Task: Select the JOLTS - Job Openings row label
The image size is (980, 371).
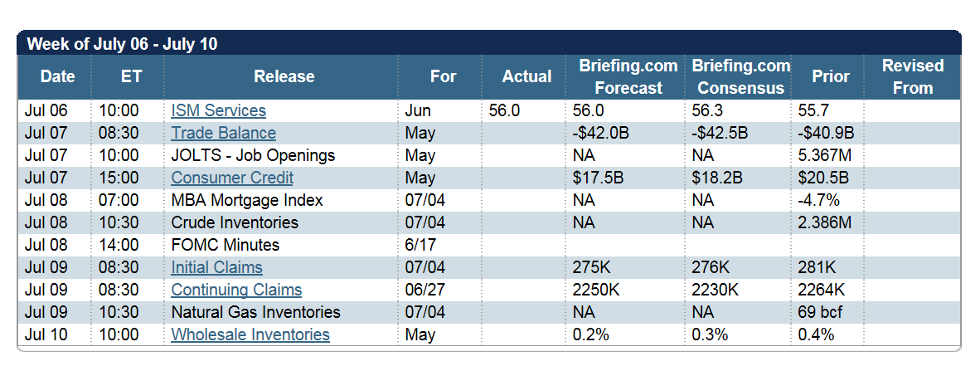Action: tap(253, 155)
